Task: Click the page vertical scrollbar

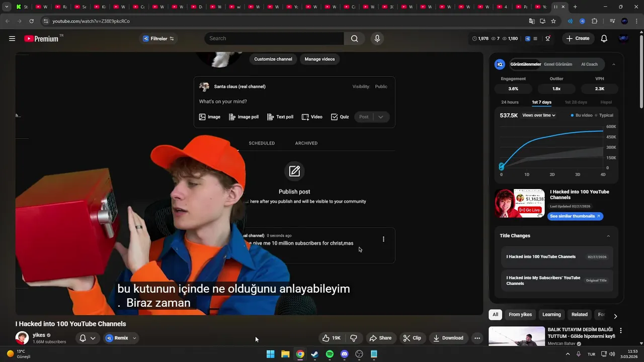Action: 641,70
